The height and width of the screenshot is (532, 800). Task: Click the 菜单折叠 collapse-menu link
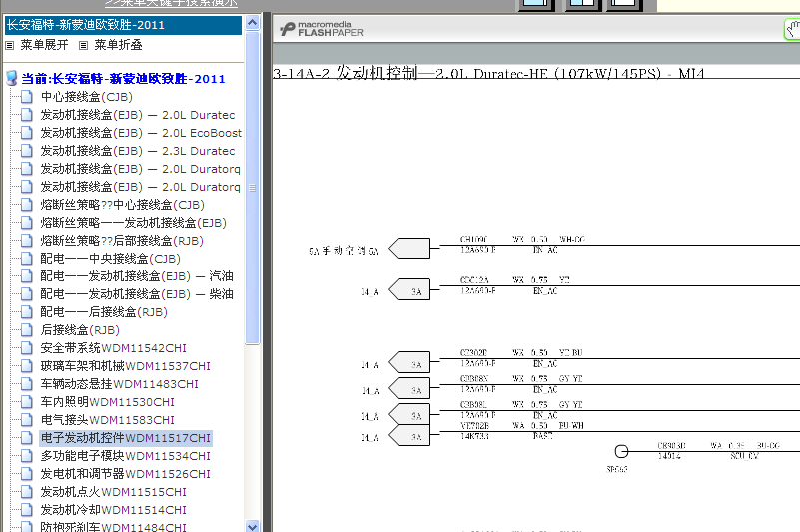click(118, 45)
